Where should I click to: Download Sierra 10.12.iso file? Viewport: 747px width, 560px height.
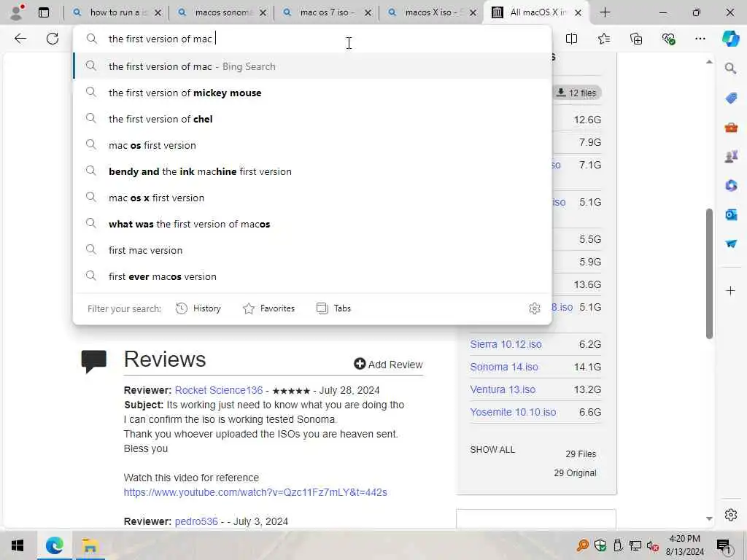[506, 344]
